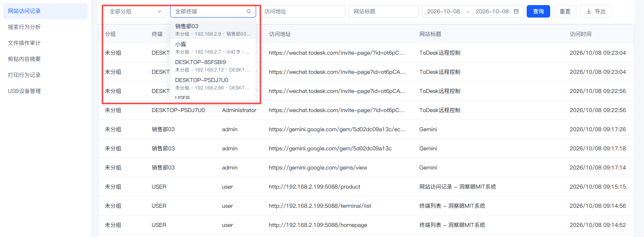The height and width of the screenshot is (237, 644).
Task: Expand the 全部分组 group dropdown
Action: (135, 11)
